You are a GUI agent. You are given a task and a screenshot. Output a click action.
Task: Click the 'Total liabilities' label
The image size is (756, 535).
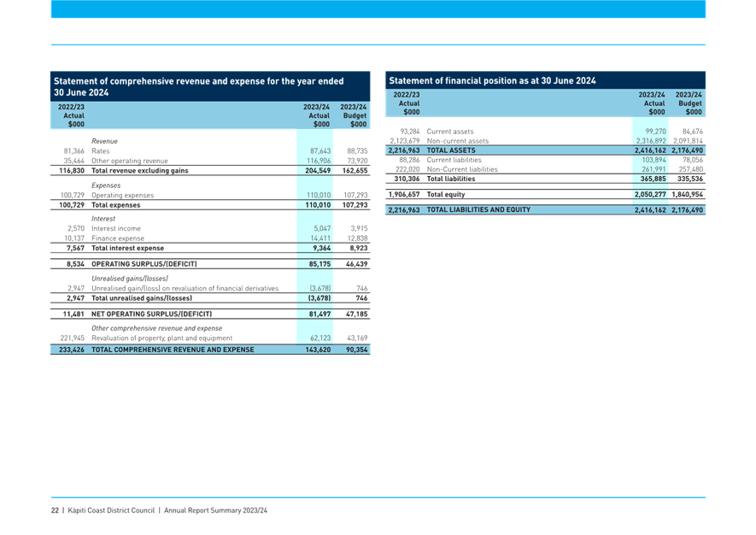click(451, 179)
